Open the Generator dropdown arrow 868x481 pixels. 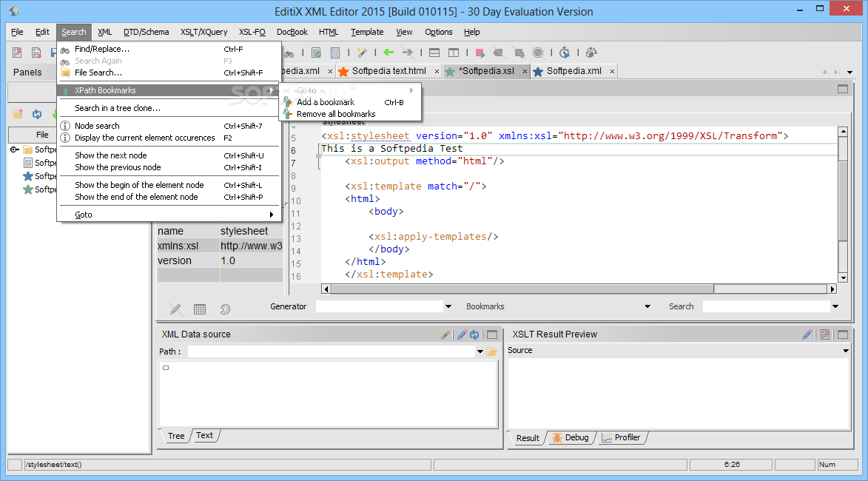(x=448, y=306)
